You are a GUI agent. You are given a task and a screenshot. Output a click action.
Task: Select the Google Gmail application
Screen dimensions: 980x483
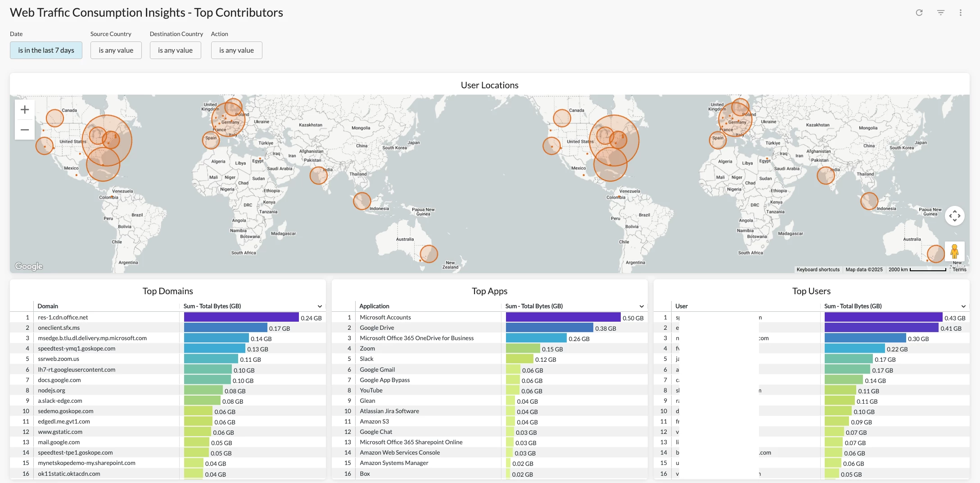click(x=377, y=369)
